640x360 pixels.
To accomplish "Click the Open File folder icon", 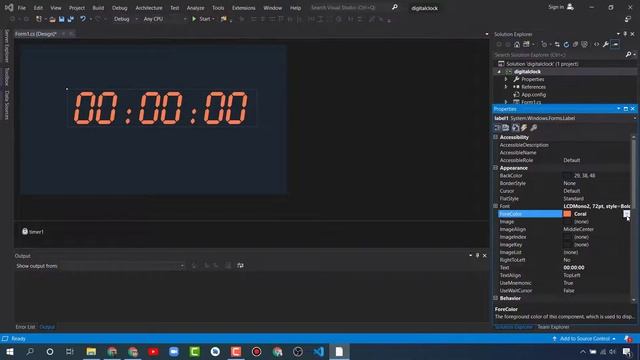I will (x=52, y=19).
